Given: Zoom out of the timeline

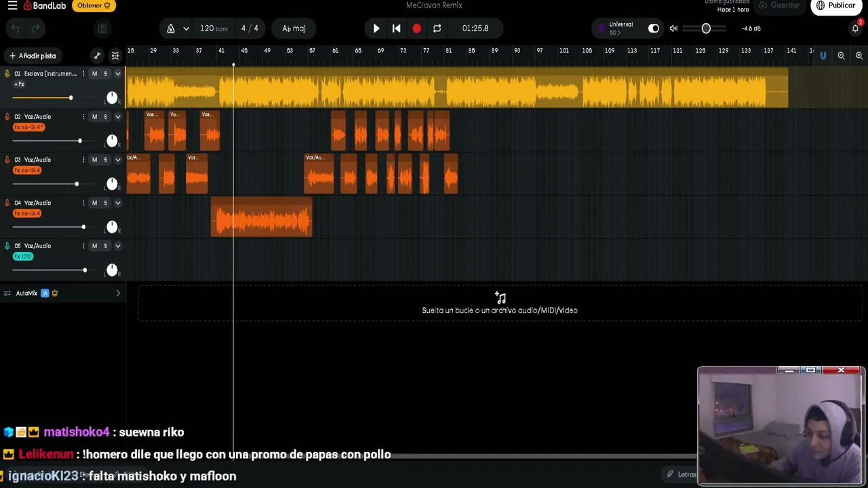Looking at the screenshot, I should [841, 56].
